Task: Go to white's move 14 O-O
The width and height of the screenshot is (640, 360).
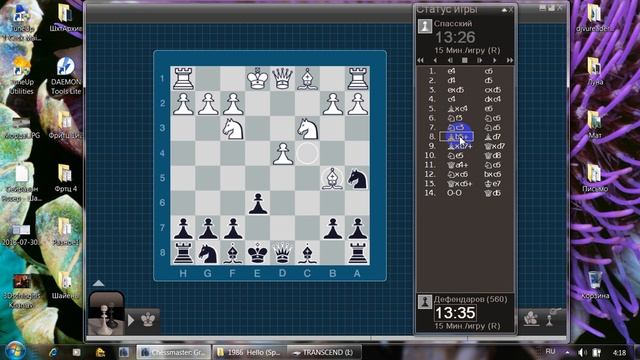Action: click(454, 193)
